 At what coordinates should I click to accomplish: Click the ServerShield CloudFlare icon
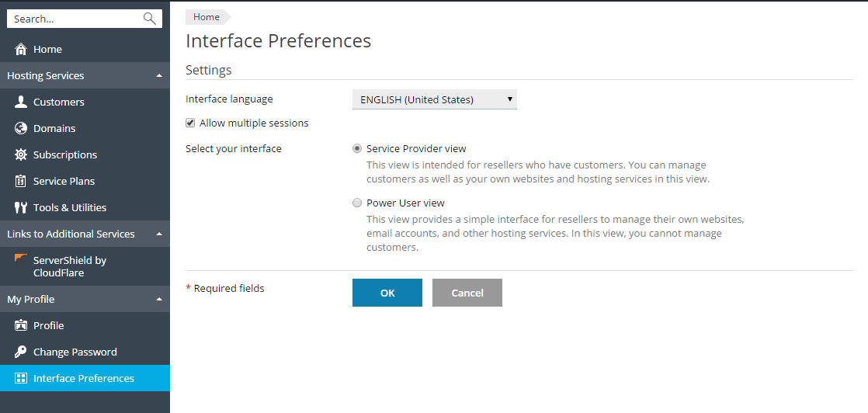click(x=21, y=259)
